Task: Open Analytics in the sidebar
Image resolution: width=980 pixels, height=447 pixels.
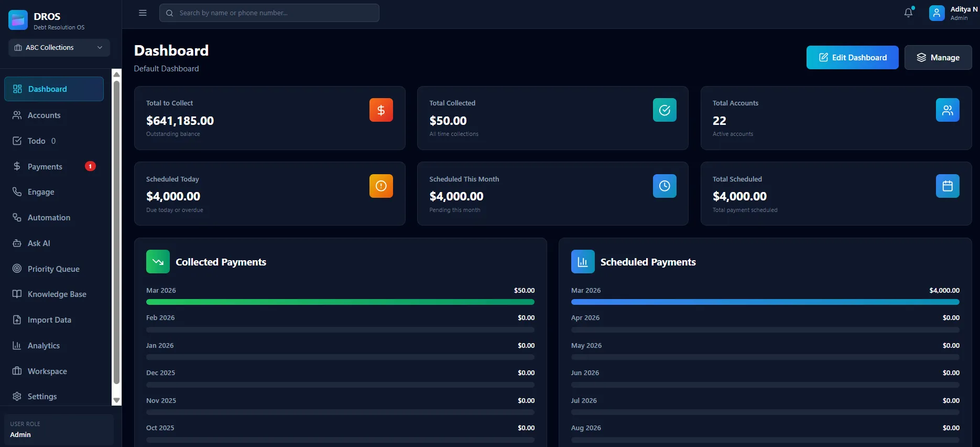Action: [54, 346]
